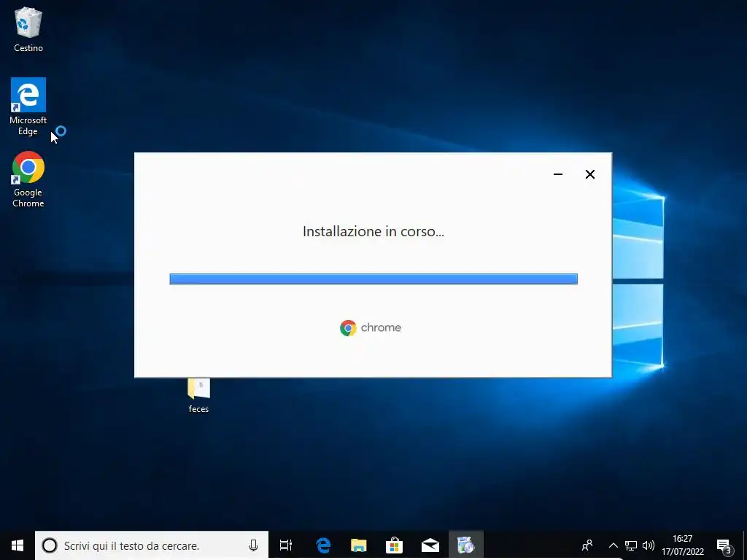Select the Google Chrome desktop shortcut
747x560 pixels.
[28, 179]
